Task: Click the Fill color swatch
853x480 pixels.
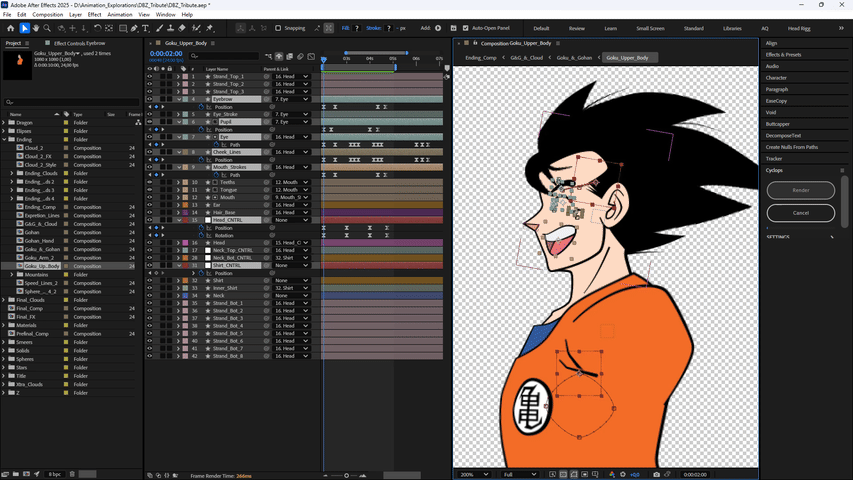Action: 357,28
